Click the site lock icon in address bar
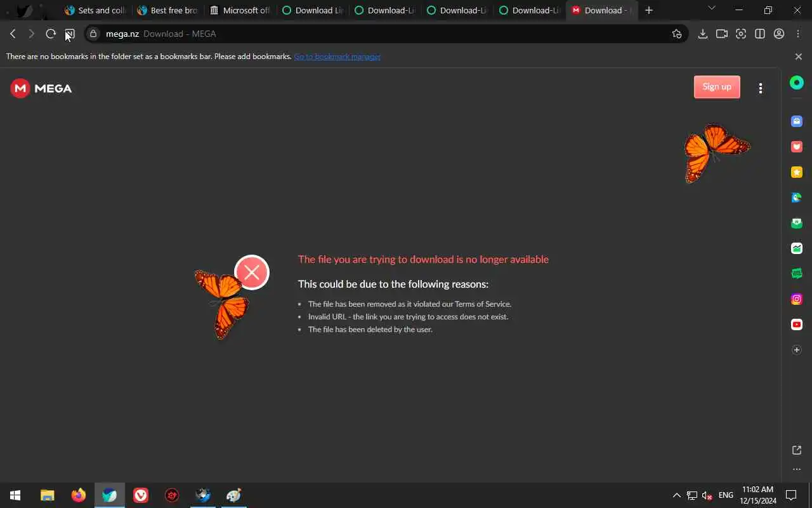This screenshot has width=812, height=508. (94, 34)
